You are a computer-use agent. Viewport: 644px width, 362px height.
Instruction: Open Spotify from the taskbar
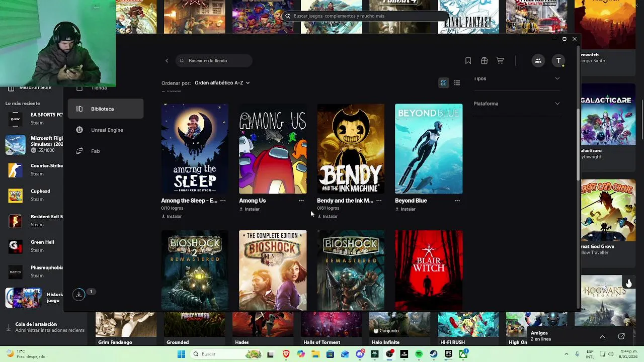click(419, 354)
